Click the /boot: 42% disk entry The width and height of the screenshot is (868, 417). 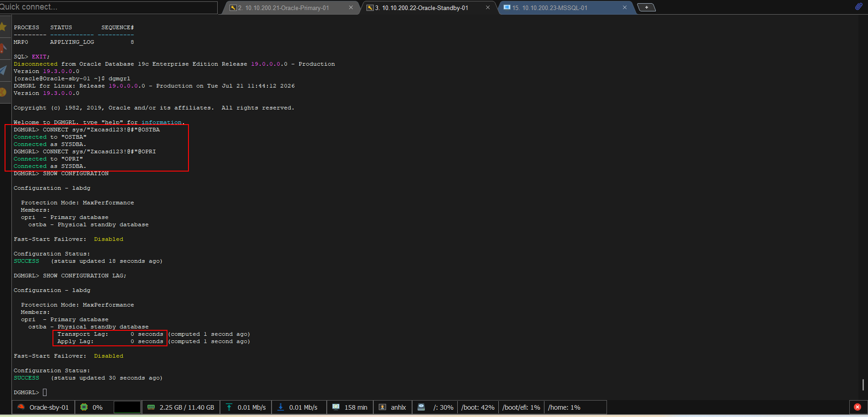point(478,407)
